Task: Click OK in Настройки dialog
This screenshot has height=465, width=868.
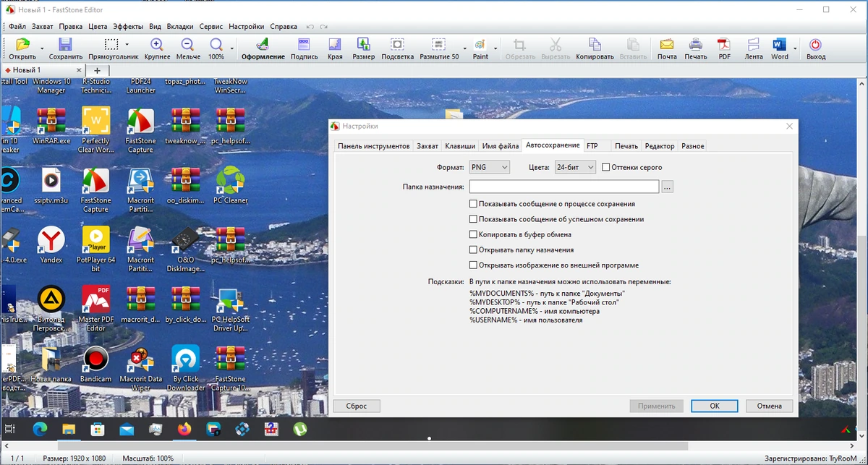Action: coord(715,406)
